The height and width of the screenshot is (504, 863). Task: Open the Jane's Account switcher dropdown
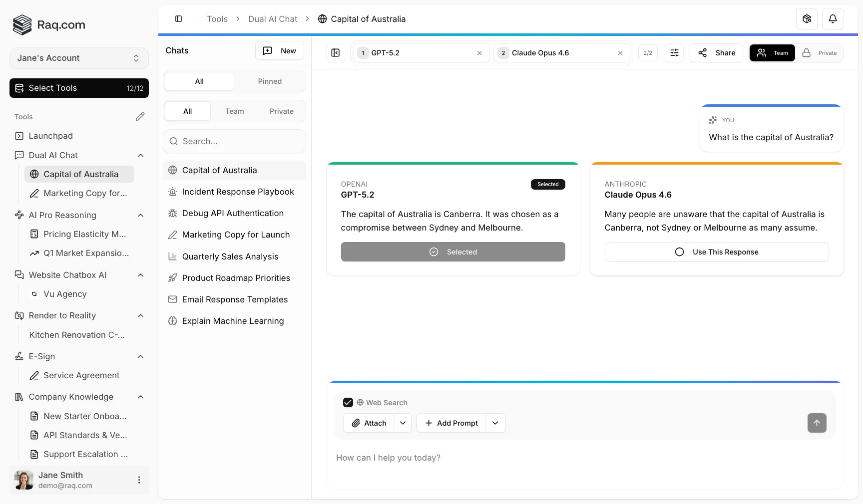pos(79,58)
